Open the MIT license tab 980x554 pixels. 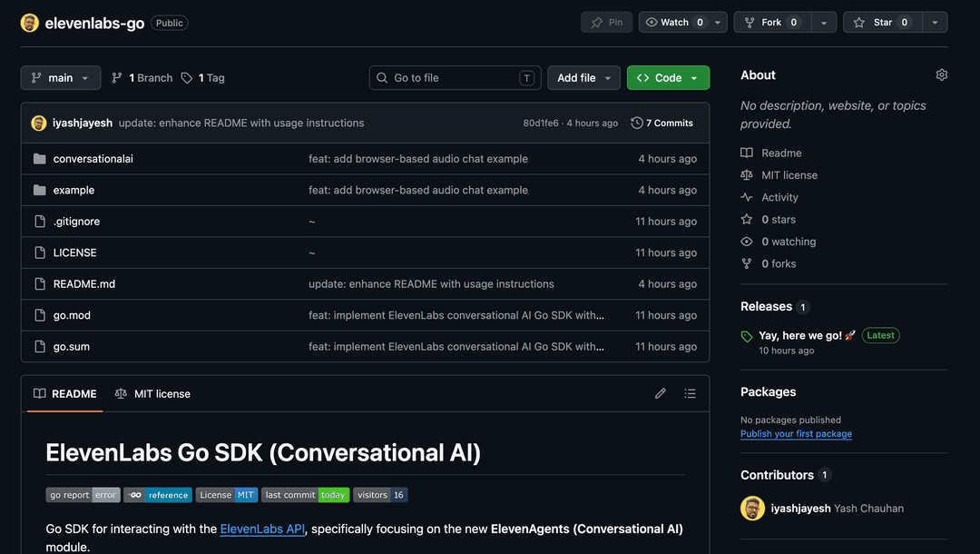[162, 393]
